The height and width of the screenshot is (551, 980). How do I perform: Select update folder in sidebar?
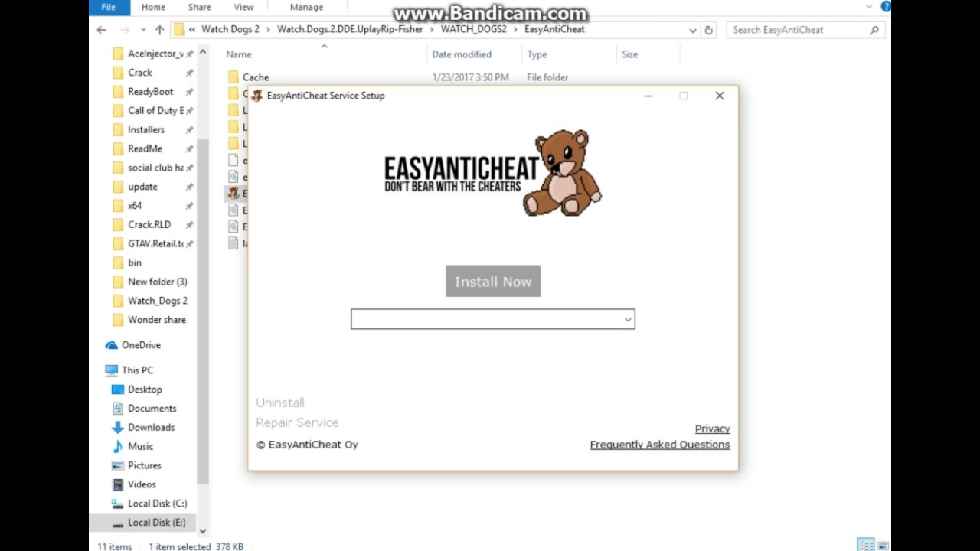pos(142,187)
